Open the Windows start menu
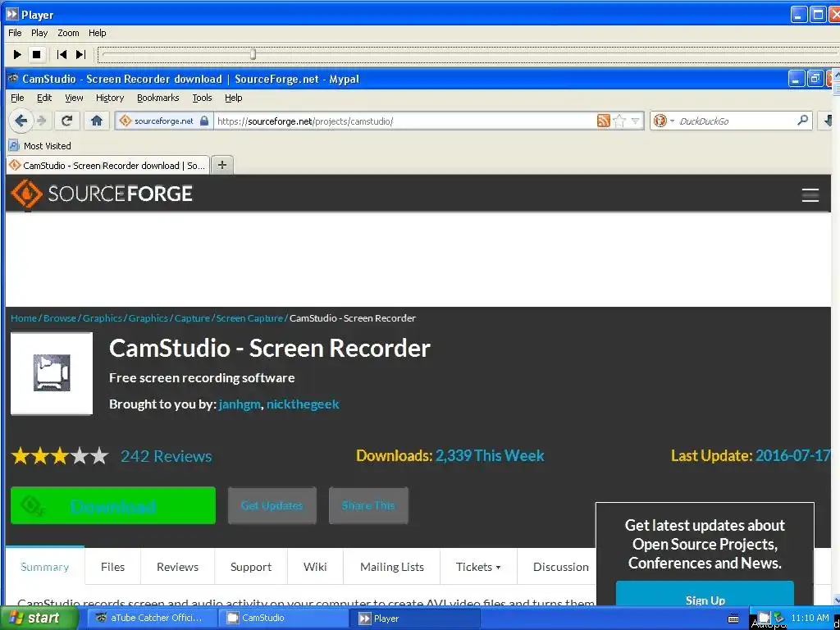Viewport: 840px width, 630px height. coord(39,618)
